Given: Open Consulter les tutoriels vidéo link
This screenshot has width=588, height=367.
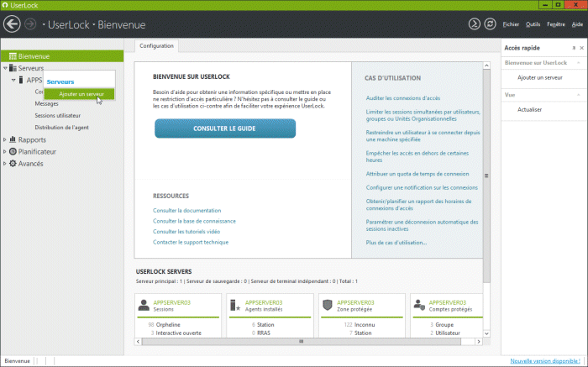Looking at the screenshot, I should coord(186,231).
